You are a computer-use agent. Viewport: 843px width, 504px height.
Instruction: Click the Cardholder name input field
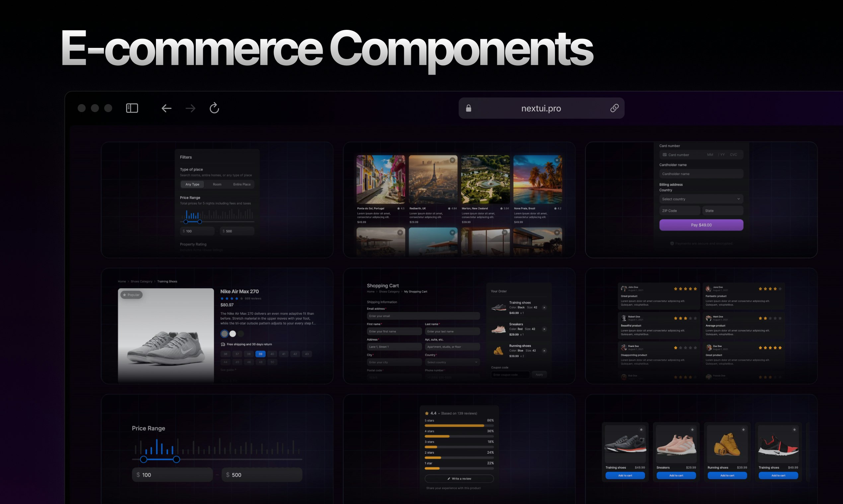[x=701, y=174]
